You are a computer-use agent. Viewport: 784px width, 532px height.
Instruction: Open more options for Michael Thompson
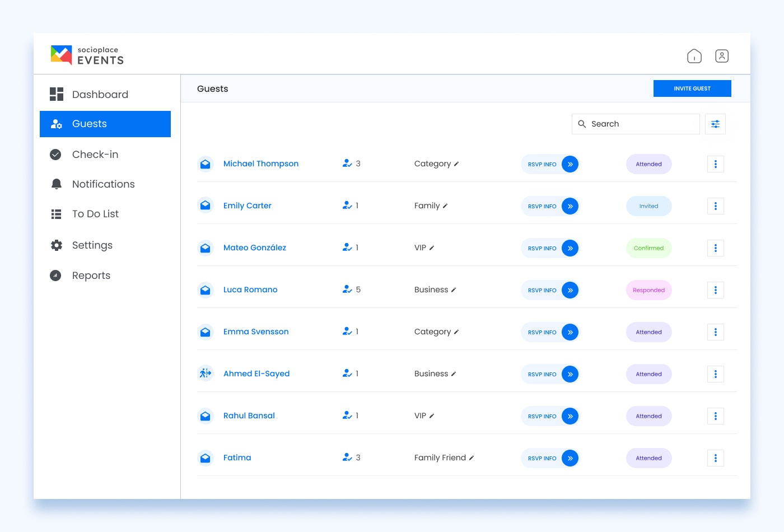click(x=716, y=164)
